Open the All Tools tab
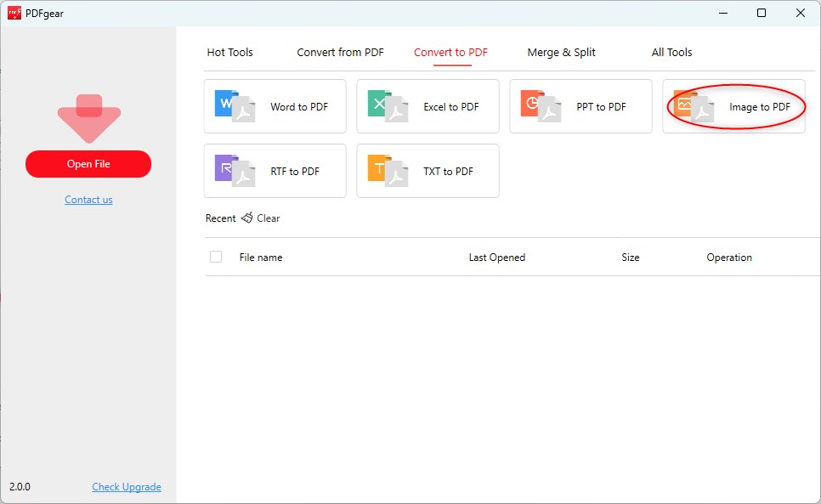The width and height of the screenshot is (821, 504). coord(671,52)
